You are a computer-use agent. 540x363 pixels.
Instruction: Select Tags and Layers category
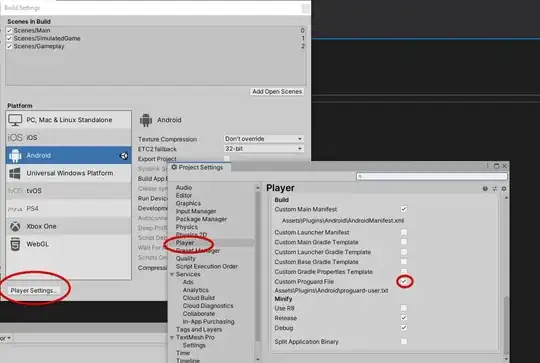[x=199, y=330]
